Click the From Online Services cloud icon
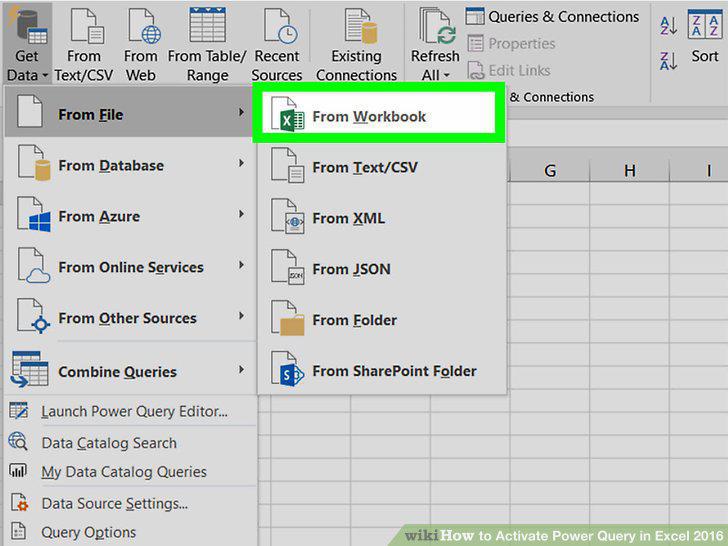The width and height of the screenshot is (728, 546). pyautogui.click(x=34, y=265)
